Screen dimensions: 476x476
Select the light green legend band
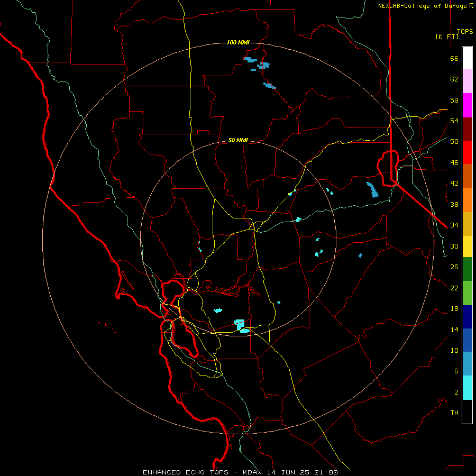click(467, 293)
